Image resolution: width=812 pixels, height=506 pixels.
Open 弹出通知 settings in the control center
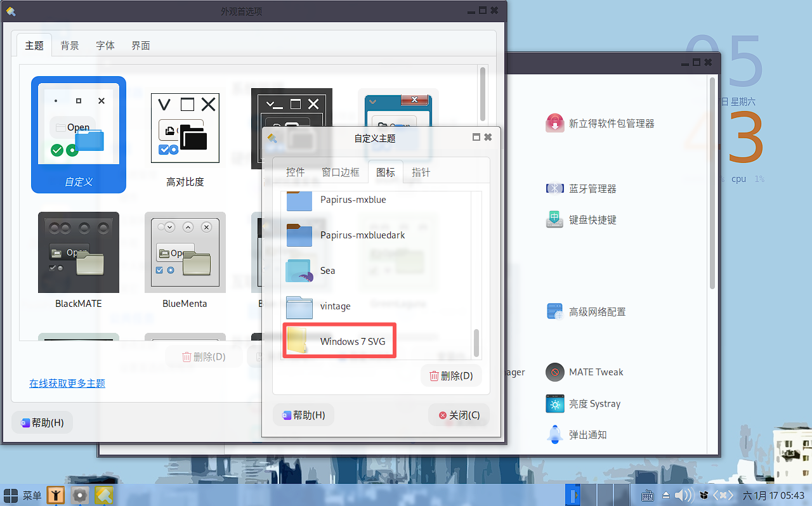click(577, 435)
